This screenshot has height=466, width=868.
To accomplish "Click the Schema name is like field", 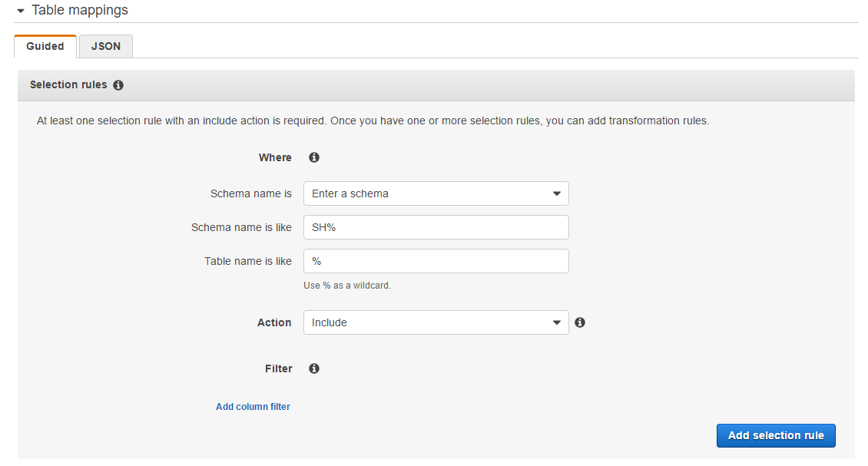I will click(436, 227).
